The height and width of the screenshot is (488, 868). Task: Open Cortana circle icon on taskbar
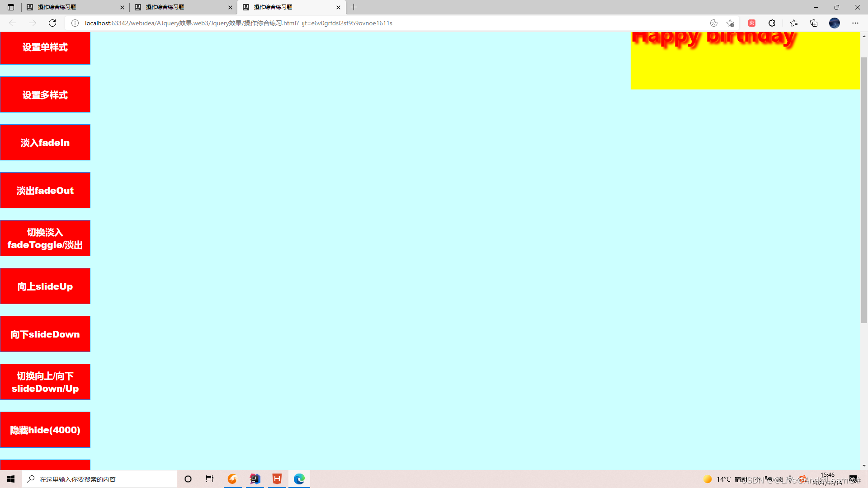coord(188,479)
